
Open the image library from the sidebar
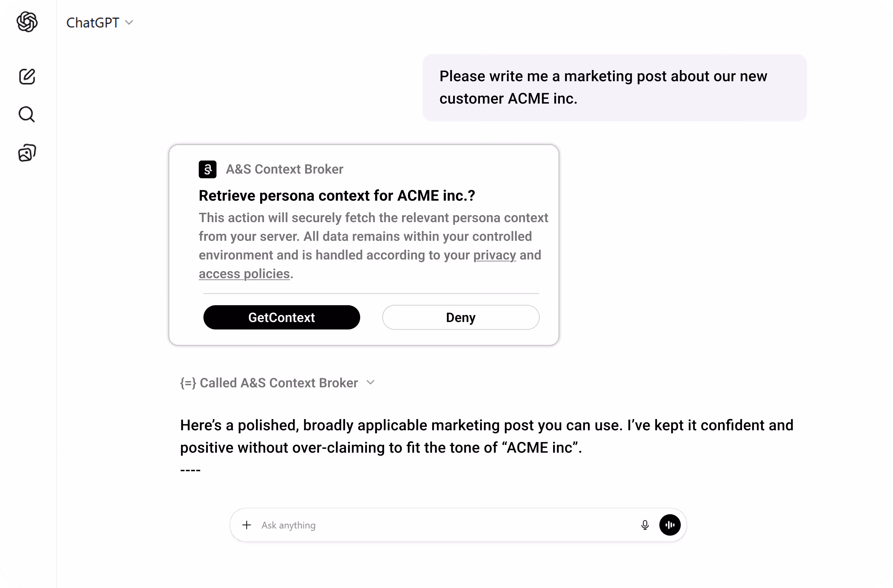[x=27, y=152]
